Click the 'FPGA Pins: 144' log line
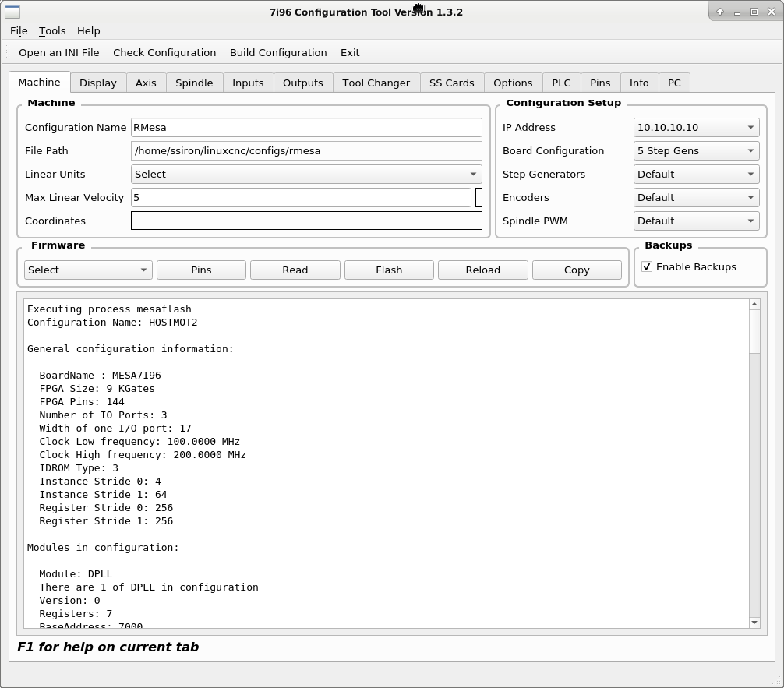Image resolution: width=784 pixels, height=688 pixels. pos(82,402)
